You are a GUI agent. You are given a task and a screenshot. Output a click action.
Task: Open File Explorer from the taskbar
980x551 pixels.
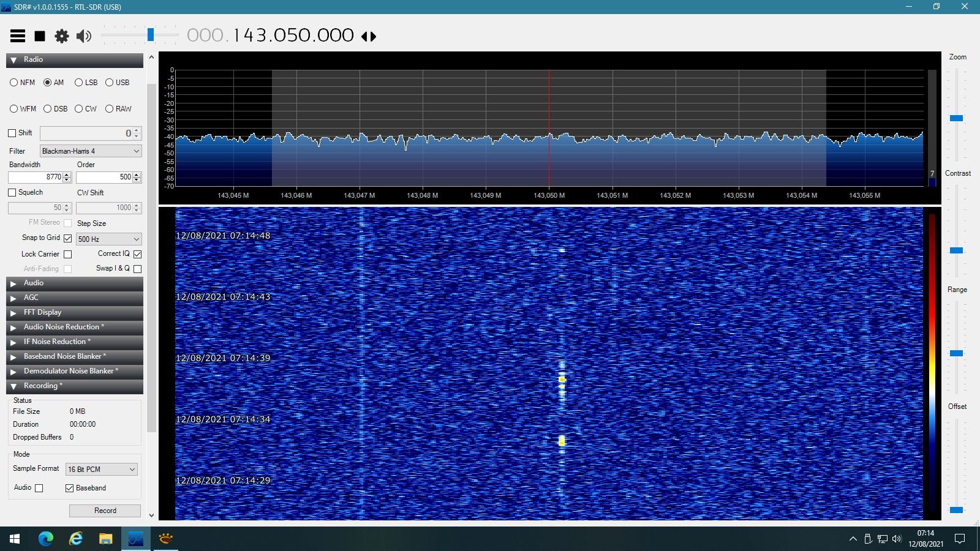point(106,539)
